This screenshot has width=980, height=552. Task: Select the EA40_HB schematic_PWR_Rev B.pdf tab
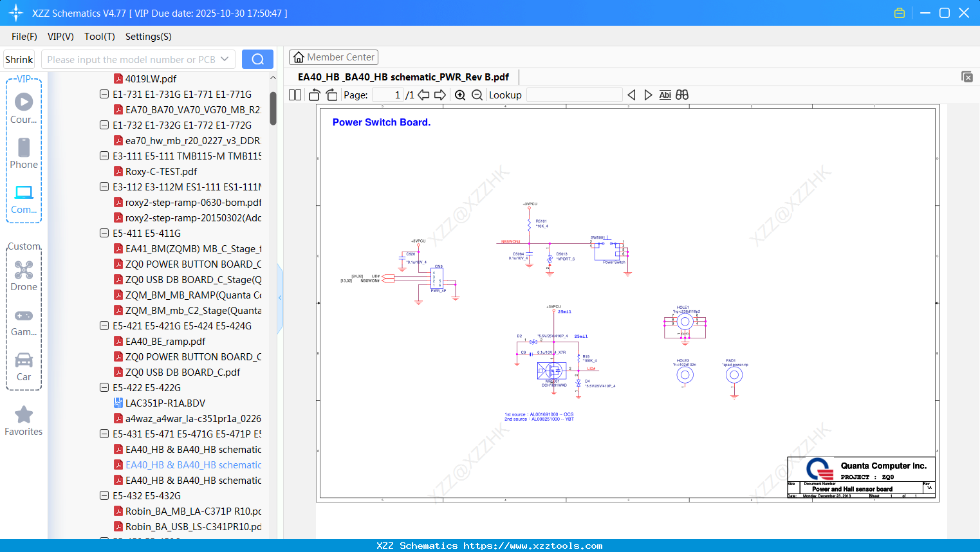[x=403, y=77]
